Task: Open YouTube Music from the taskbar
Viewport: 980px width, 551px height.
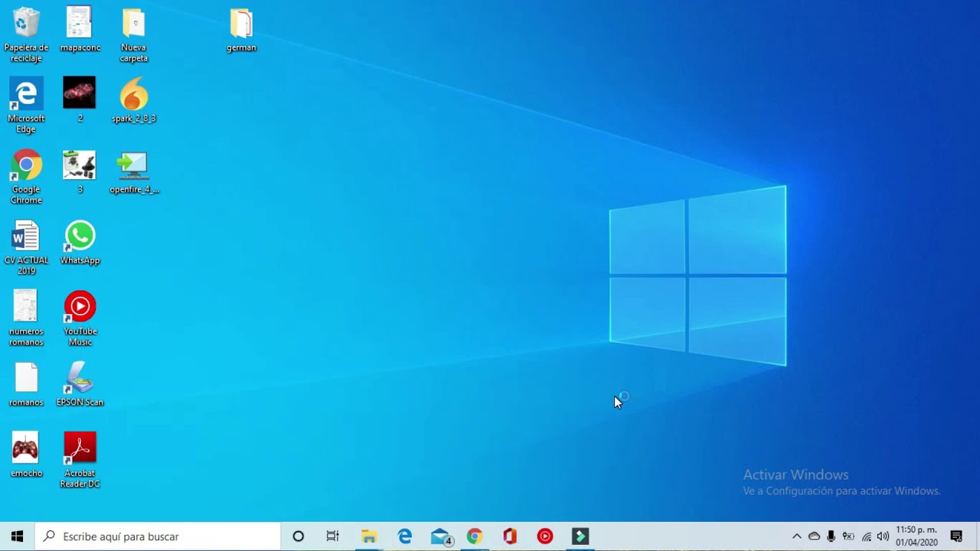Action: pyautogui.click(x=545, y=536)
